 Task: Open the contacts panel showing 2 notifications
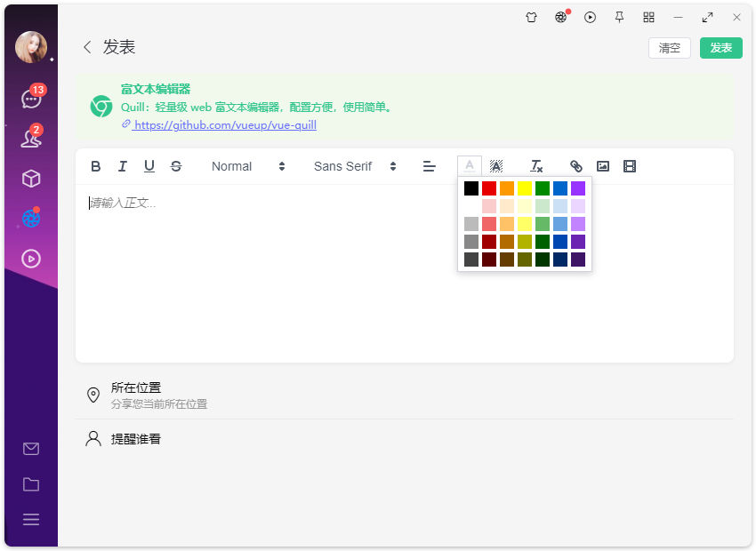click(30, 139)
